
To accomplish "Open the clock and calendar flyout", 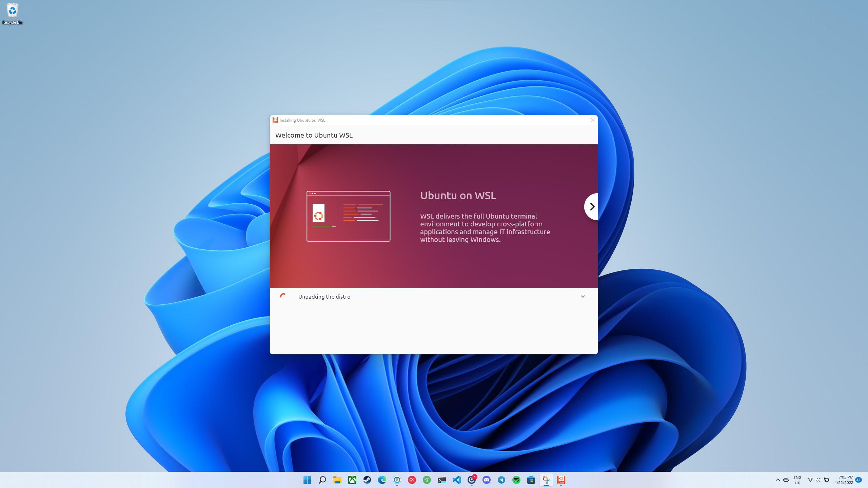I will (x=844, y=480).
